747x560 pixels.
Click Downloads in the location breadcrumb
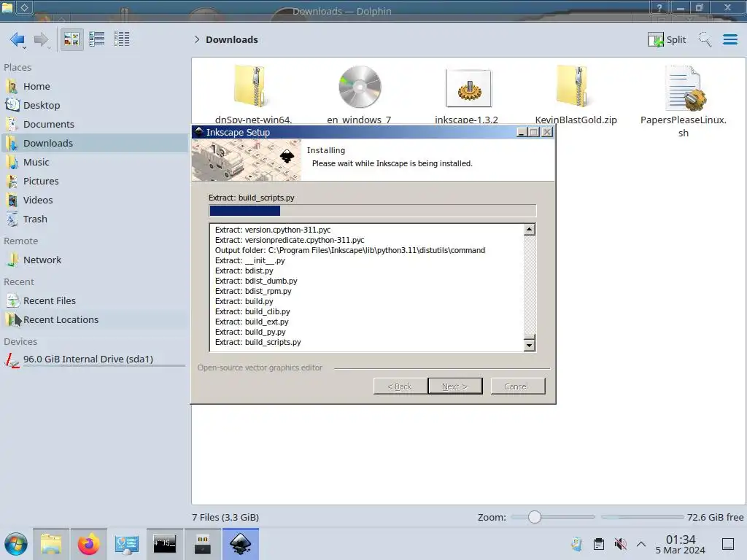[231, 39]
